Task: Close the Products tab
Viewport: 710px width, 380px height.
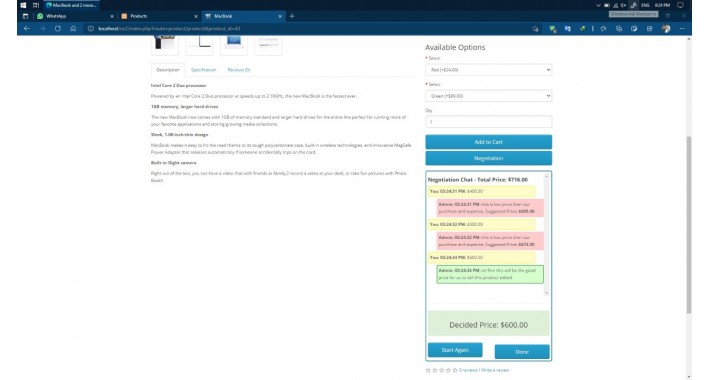Action: pos(196,16)
